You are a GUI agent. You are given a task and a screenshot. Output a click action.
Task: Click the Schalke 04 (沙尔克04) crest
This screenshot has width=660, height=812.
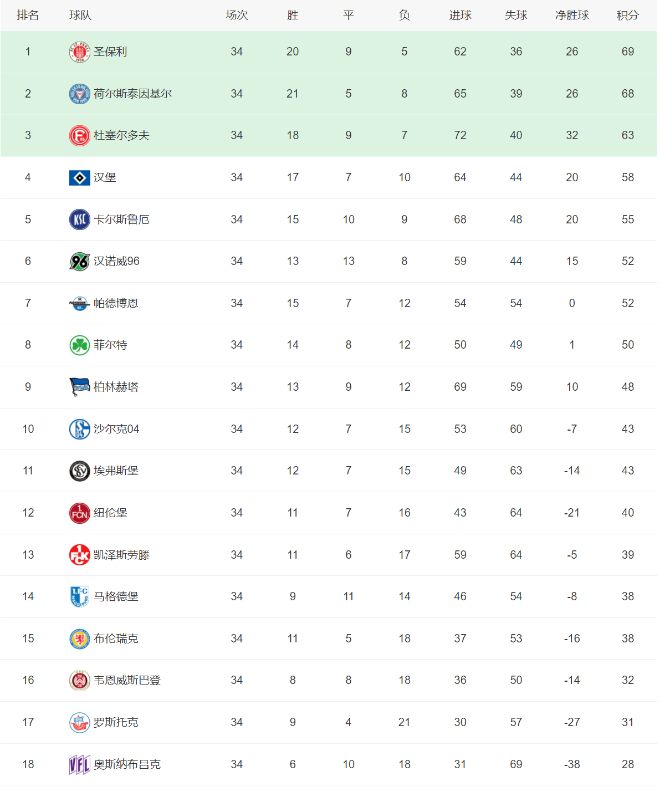tap(79, 429)
